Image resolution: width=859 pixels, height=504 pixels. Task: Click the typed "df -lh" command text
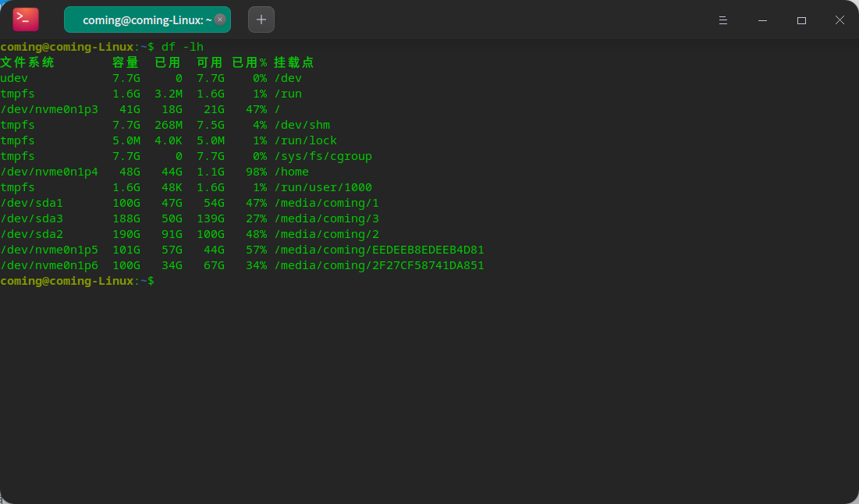click(183, 47)
